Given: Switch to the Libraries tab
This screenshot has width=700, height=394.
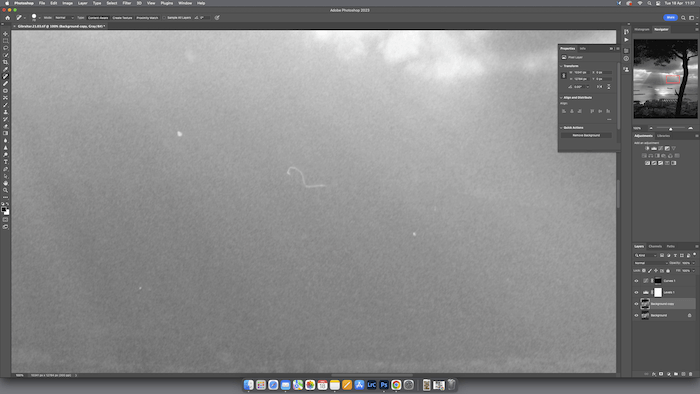Looking at the screenshot, I should (x=663, y=136).
